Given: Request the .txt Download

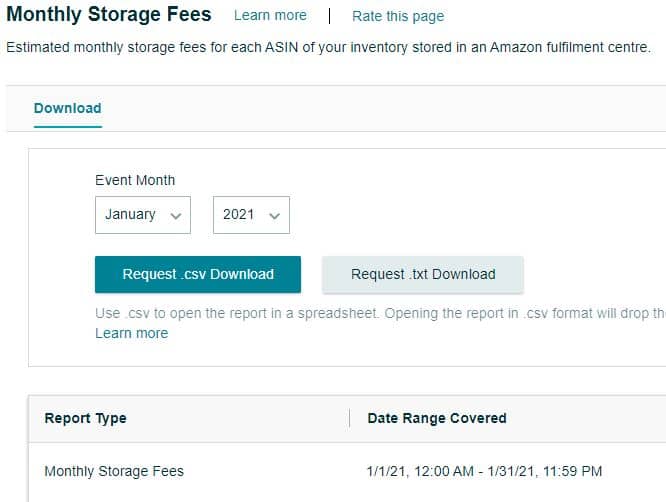Looking at the screenshot, I should coord(423,274).
